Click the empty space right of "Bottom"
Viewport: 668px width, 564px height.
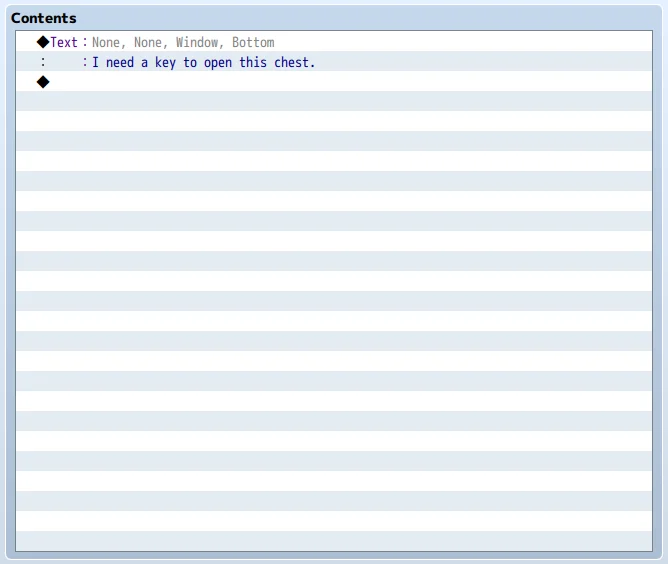pos(450,42)
